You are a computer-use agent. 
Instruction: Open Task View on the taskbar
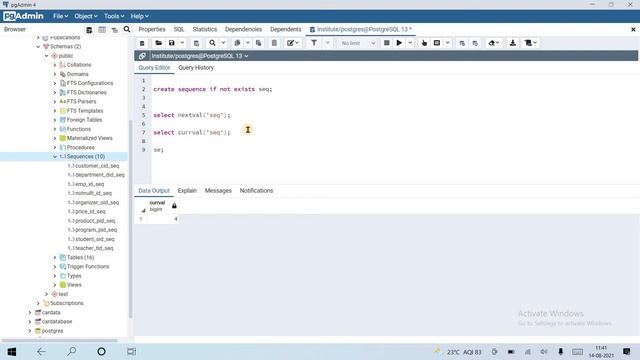click(131, 351)
